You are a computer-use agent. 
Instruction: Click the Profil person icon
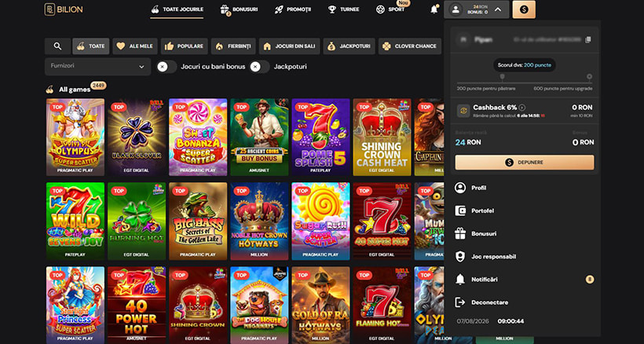click(460, 188)
